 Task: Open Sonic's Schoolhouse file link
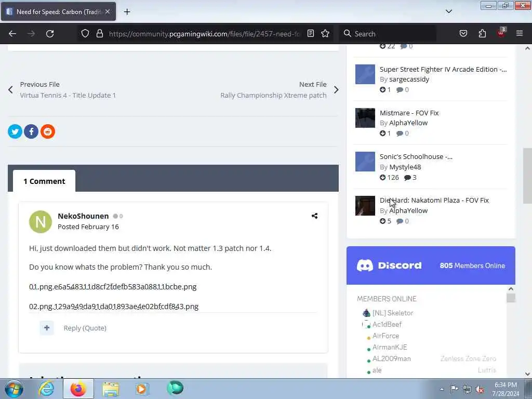416,157
